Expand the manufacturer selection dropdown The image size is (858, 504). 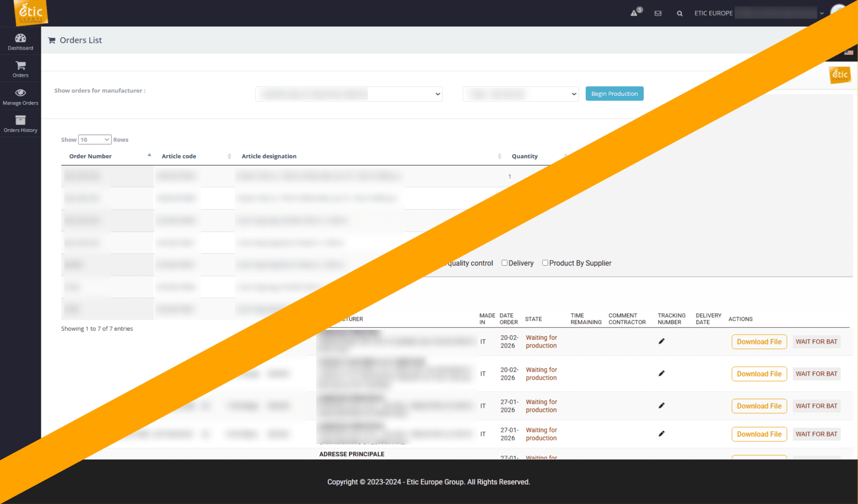pyautogui.click(x=349, y=94)
